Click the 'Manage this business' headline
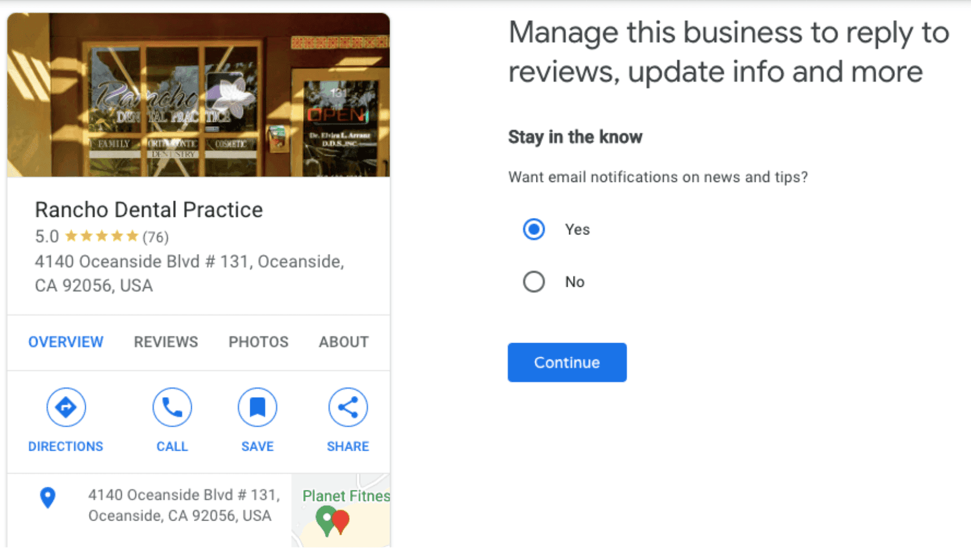Screen dimensions: 971x560 [x=729, y=52]
